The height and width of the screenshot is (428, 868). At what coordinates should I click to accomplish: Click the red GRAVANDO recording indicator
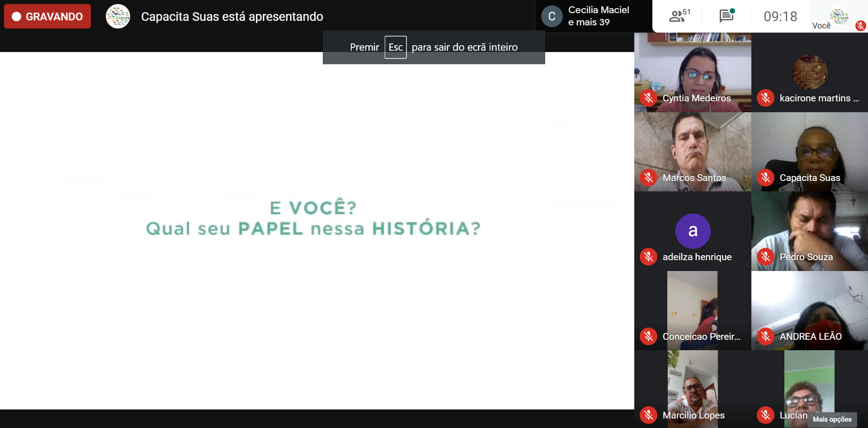47,17
